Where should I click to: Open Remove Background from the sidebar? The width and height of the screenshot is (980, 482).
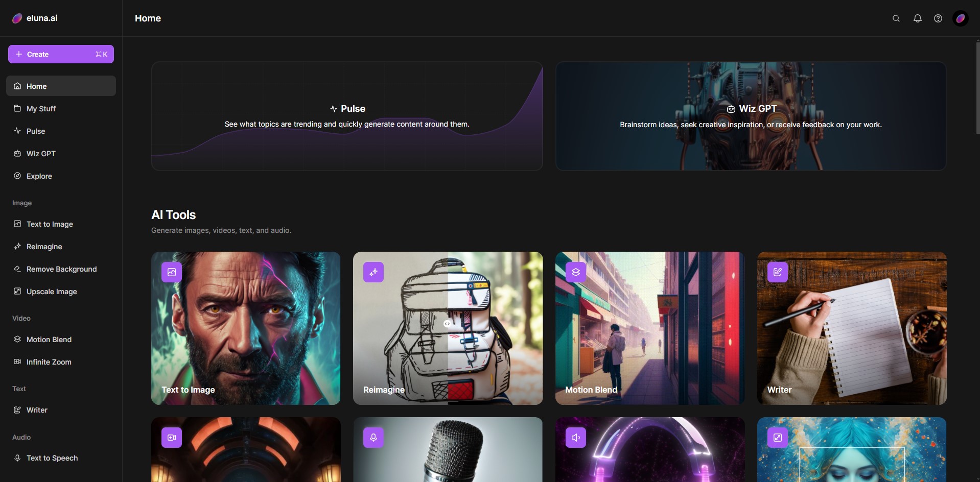pyautogui.click(x=61, y=269)
